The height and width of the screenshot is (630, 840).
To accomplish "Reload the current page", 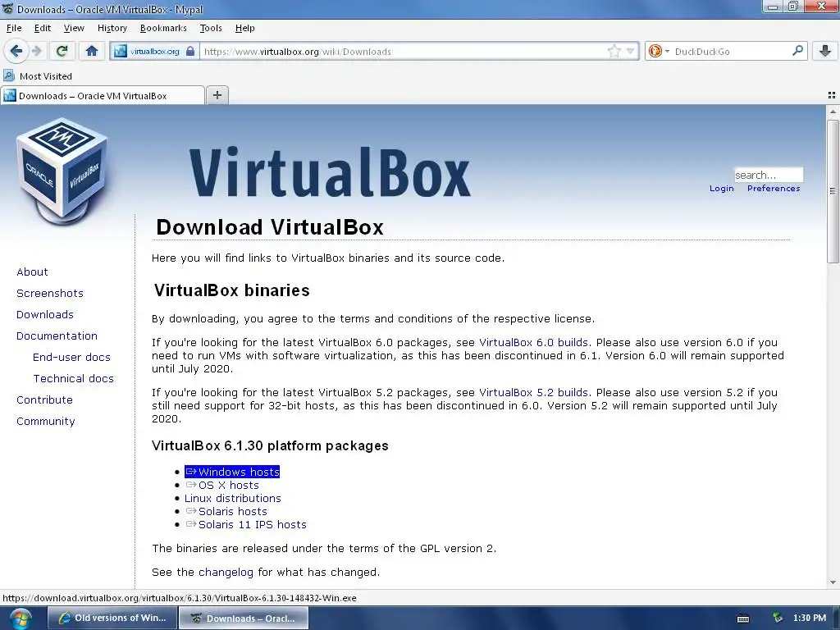I will pos(62,51).
